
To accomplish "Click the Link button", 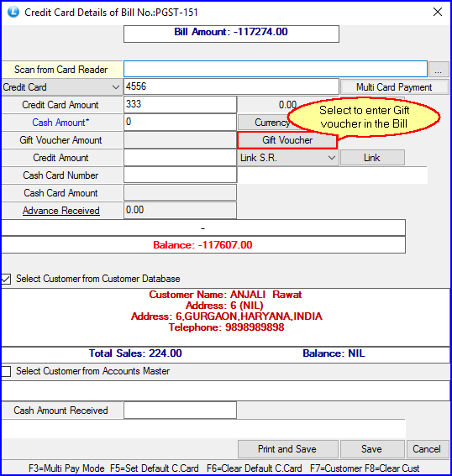I will click(372, 158).
